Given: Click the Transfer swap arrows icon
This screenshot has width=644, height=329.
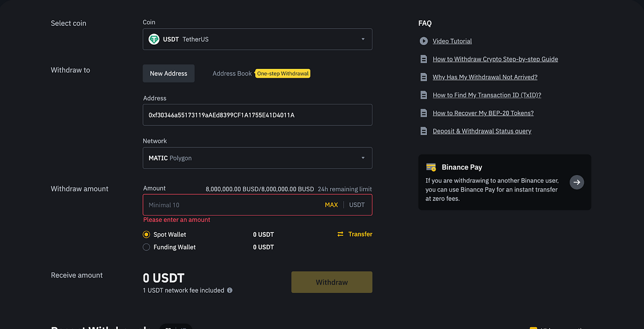Looking at the screenshot, I should pyautogui.click(x=340, y=234).
